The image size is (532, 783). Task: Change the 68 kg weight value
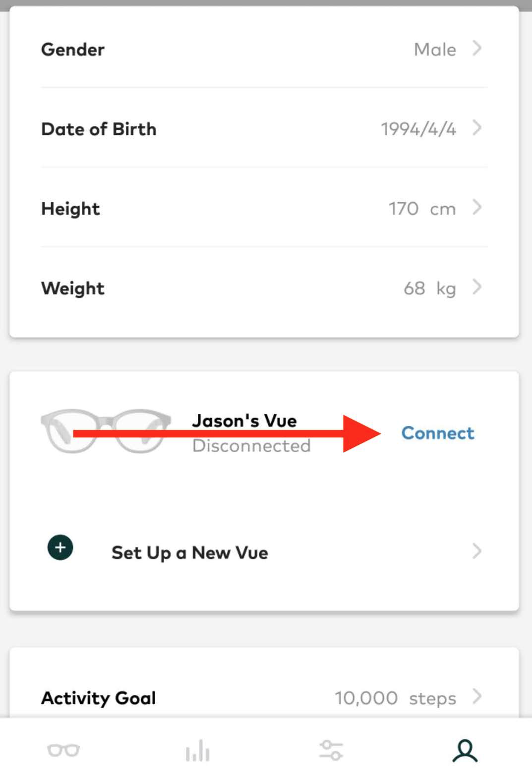click(429, 288)
